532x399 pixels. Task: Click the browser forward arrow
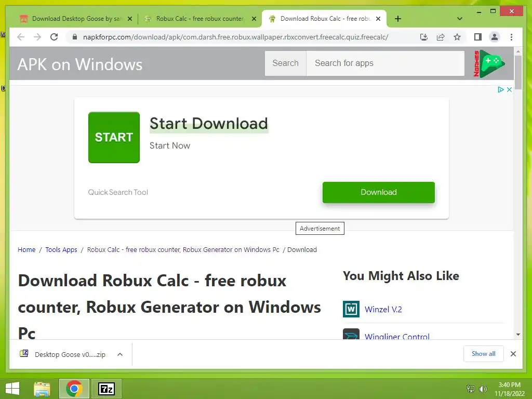tap(37, 37)
